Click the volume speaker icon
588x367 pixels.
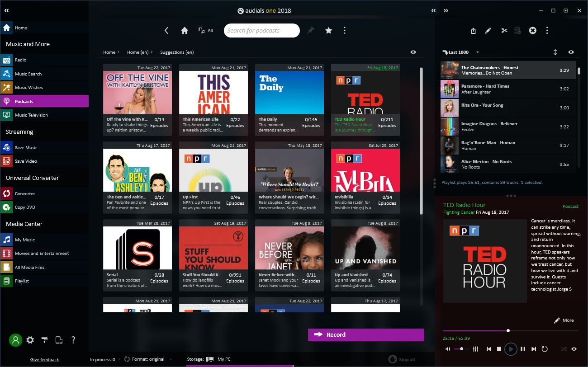click(448, 349)
